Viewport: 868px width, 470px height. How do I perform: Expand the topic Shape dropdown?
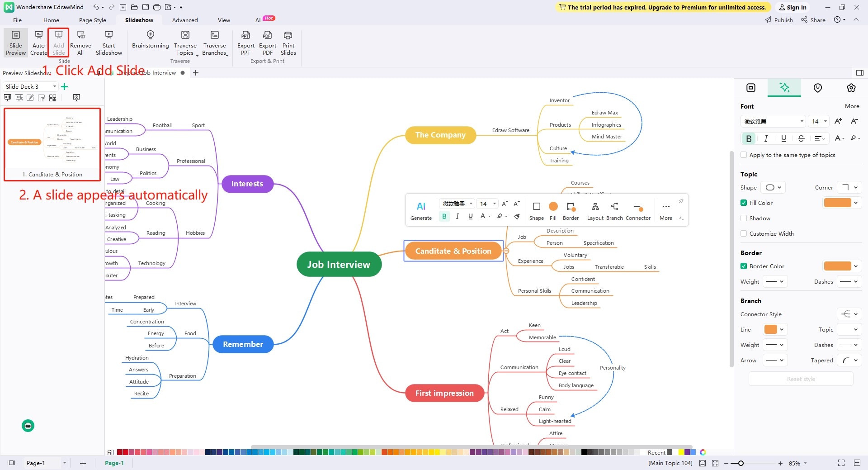(773, 187)
